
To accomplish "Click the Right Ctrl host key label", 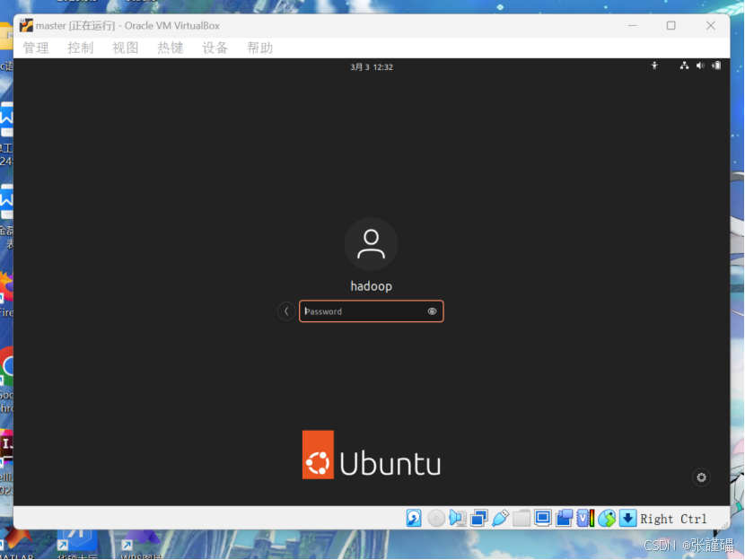I will (x=673, y=519).
